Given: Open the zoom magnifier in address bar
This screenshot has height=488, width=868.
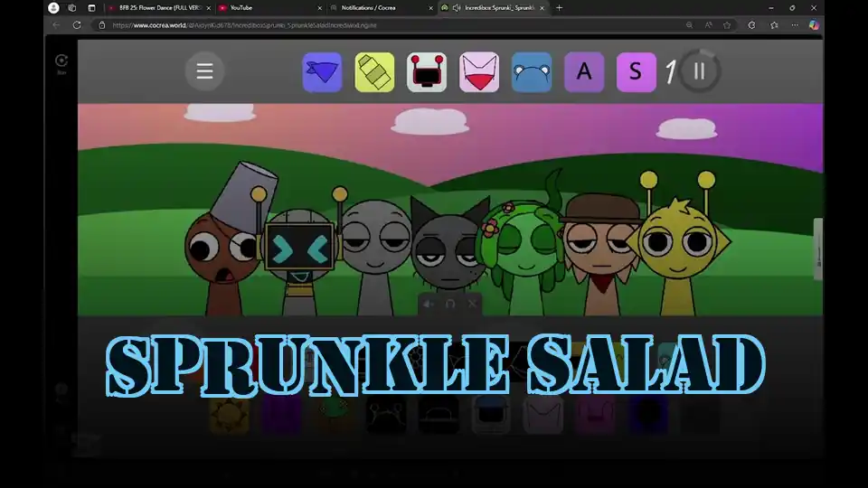Looking at the screenshot, I should point(689,25).
